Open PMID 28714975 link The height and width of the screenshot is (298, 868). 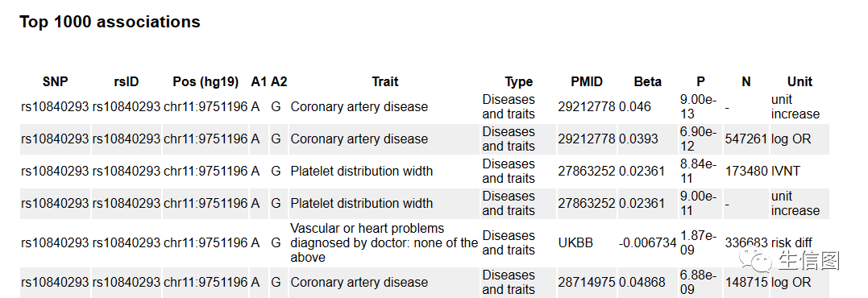586,283
